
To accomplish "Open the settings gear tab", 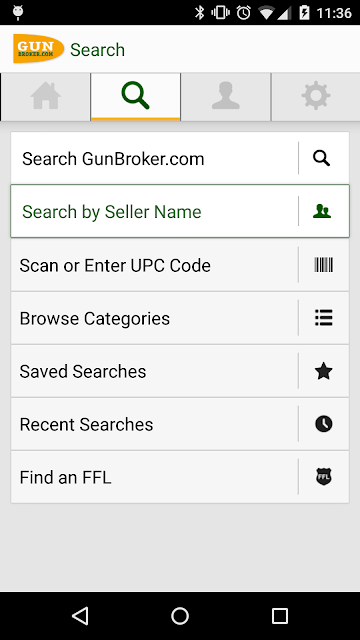I will (316, 97).
